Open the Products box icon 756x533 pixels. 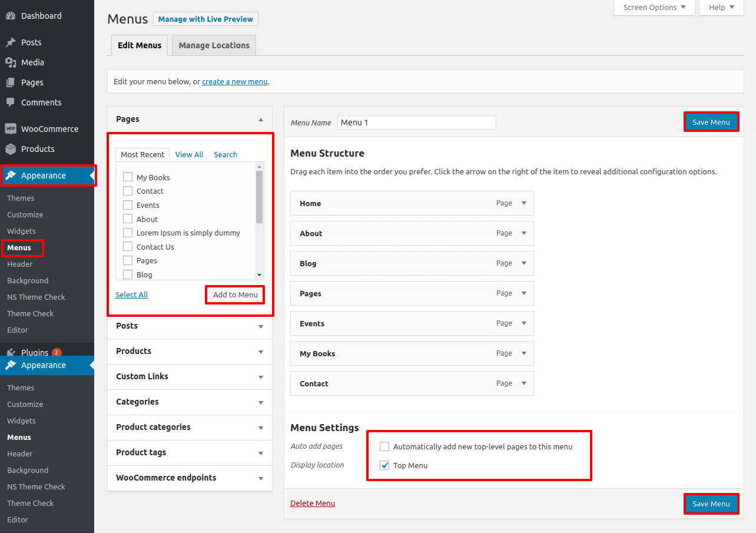coord(11,149)
